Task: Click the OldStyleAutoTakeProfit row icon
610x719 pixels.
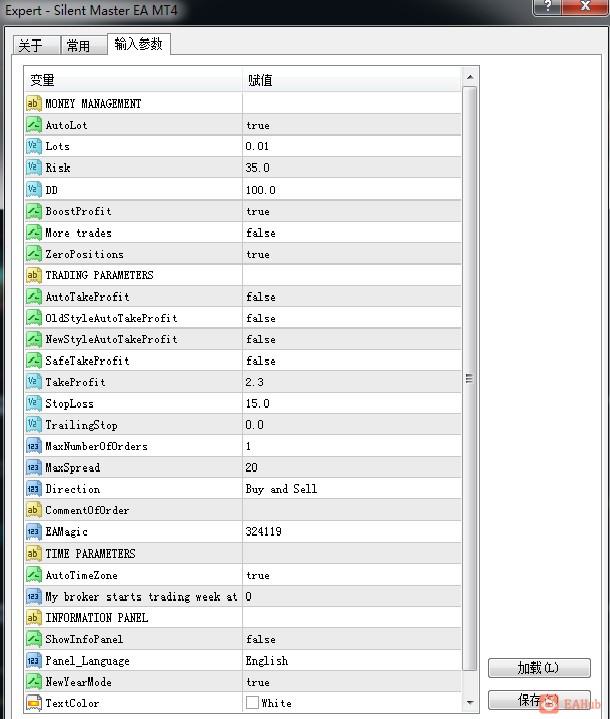Action: [x=33, y=318]
